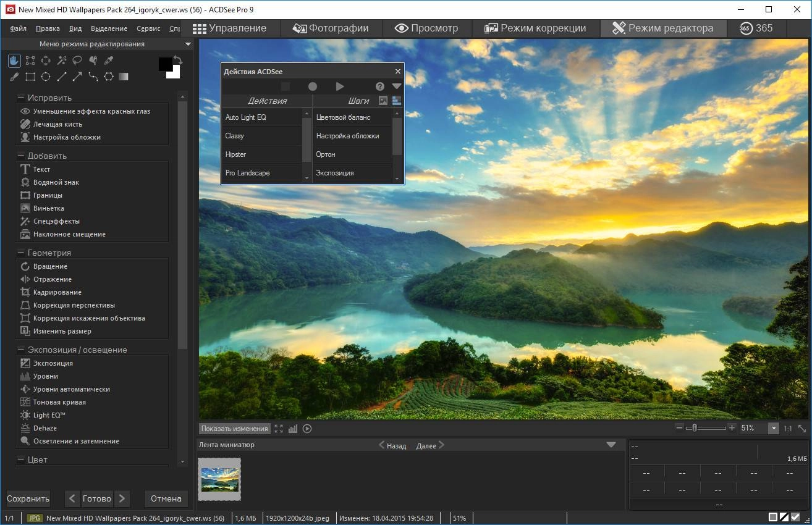Open the Тоновая кривая tool

tap(59, 402)
